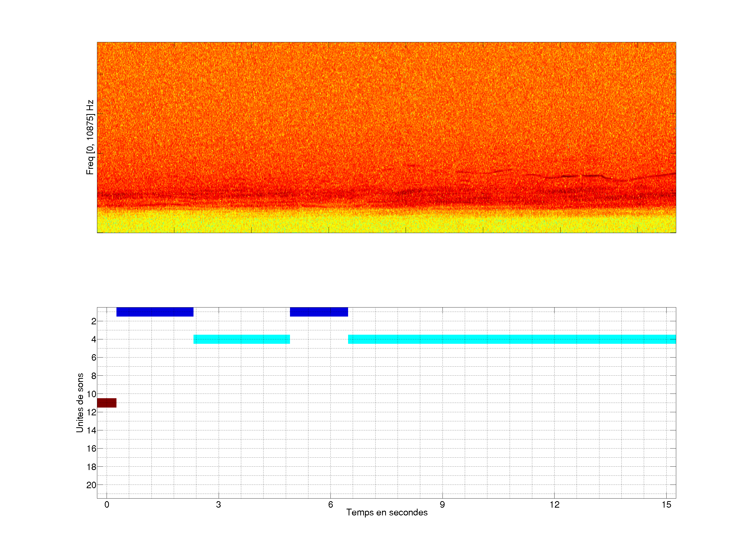Click the x-axis tick label 12

pyautogui.click(x=554, y=505)
